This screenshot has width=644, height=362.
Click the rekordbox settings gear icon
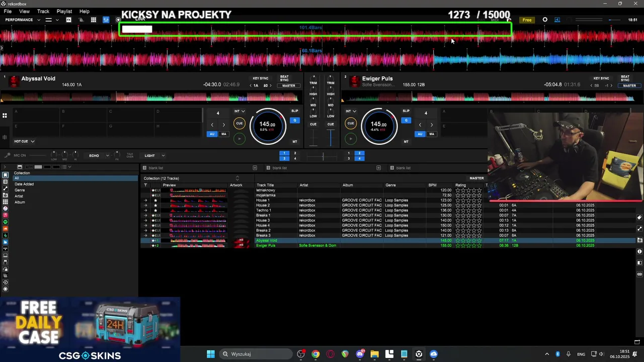pyautogui.click(x=545, y=20)
